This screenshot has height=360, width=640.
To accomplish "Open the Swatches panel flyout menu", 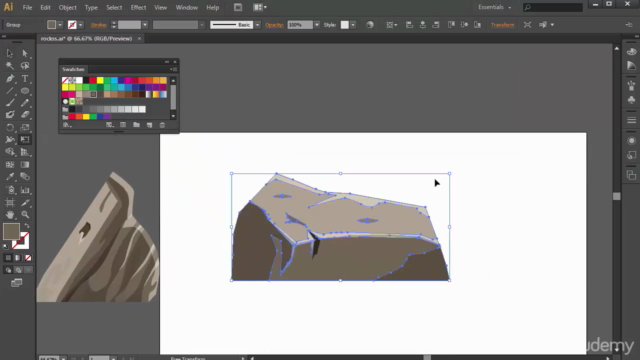I will coord(173,69).
